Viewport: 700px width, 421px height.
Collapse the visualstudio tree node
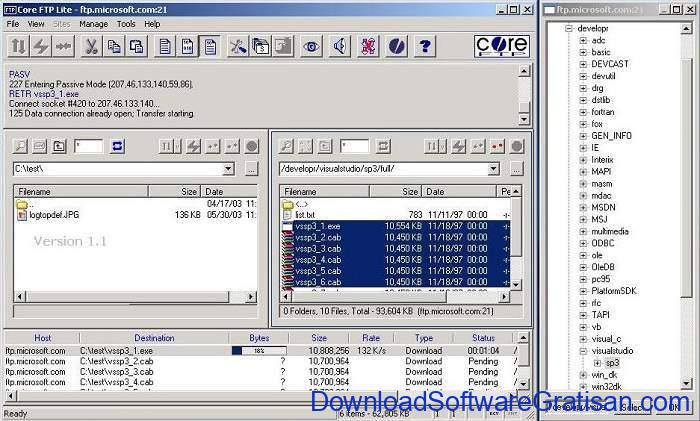click(583, 351)
